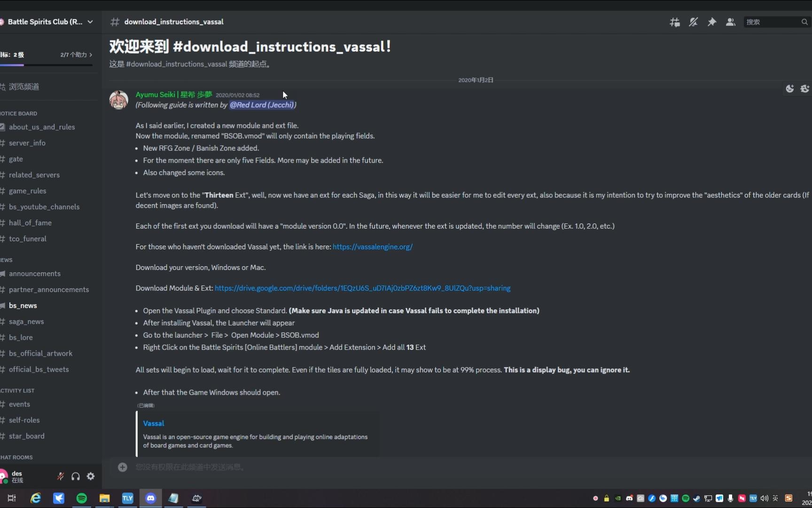Open official_bs_tweets channel
812x508 pixels.
pos(39,370)
